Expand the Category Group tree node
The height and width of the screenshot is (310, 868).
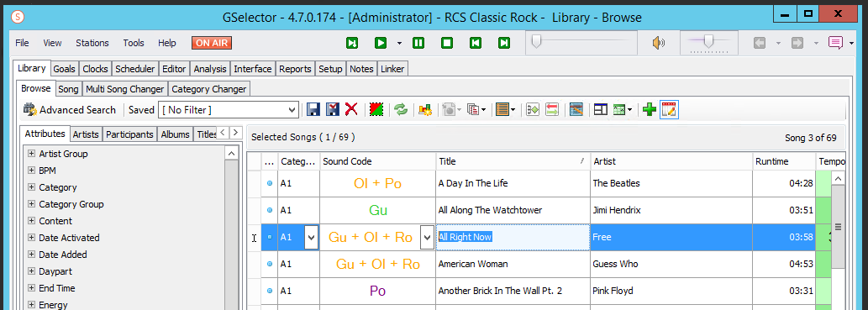pos(32,204)
